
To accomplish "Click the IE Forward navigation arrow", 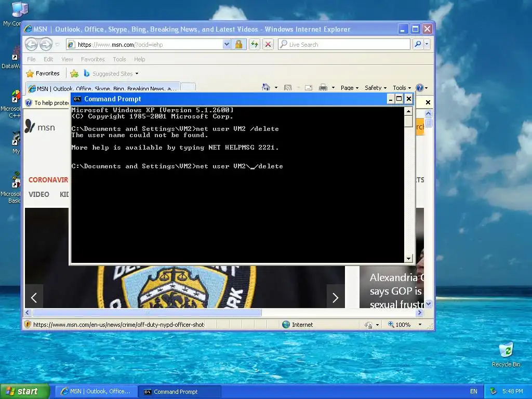I will 46,45.
